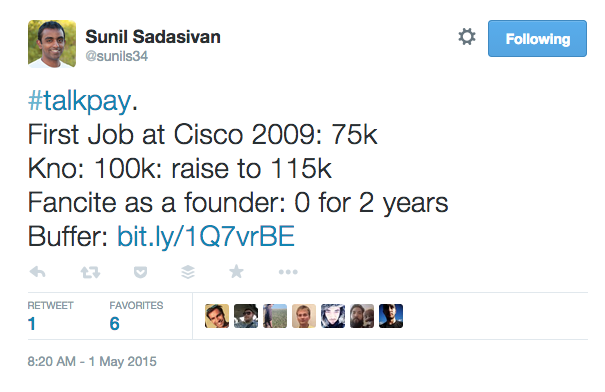
Task: Open the 8:20 AM - 1 May 2015 timestamp
Action: [92, 362]
